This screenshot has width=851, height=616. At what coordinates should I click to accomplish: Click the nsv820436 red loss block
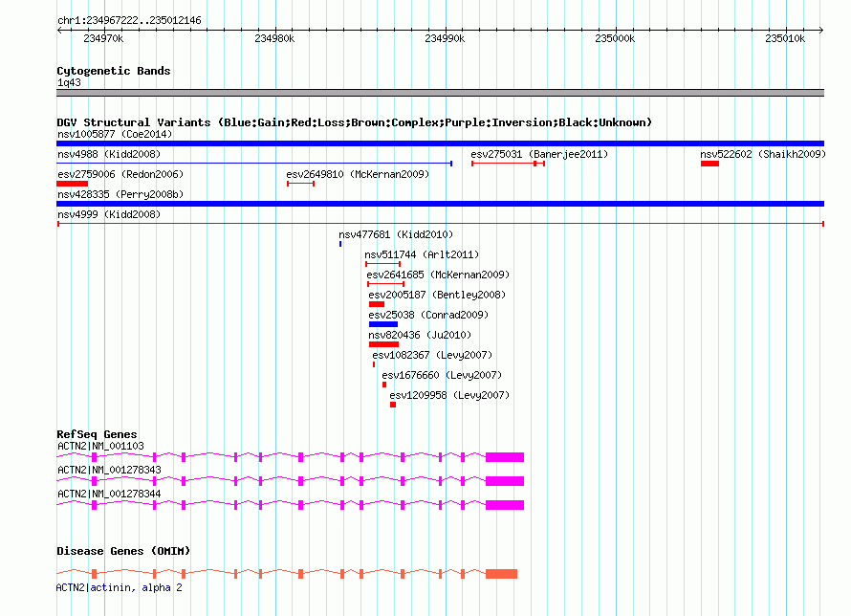(x=383, y=344)
